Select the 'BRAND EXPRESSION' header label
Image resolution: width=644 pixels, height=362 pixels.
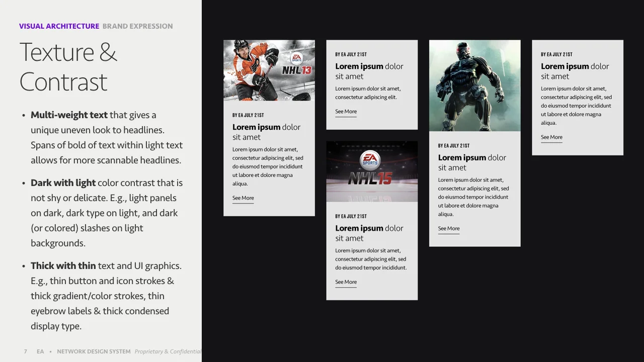tap(137, 26)
